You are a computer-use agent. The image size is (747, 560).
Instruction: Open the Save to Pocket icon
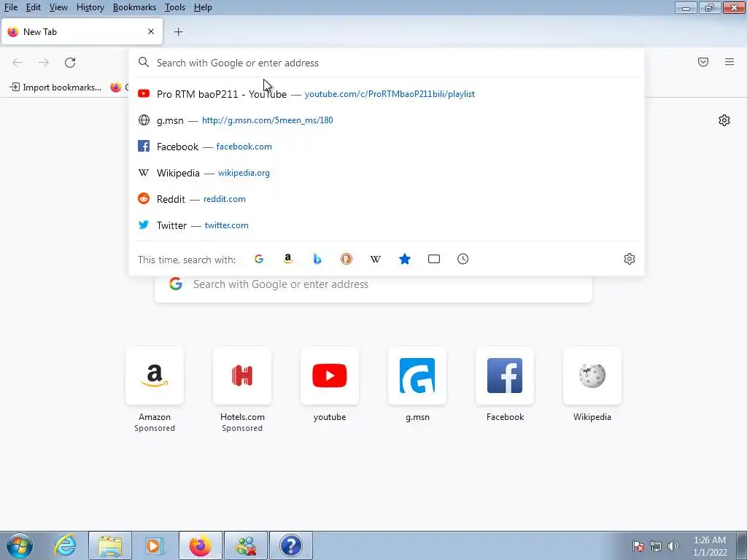click(703, 62)
